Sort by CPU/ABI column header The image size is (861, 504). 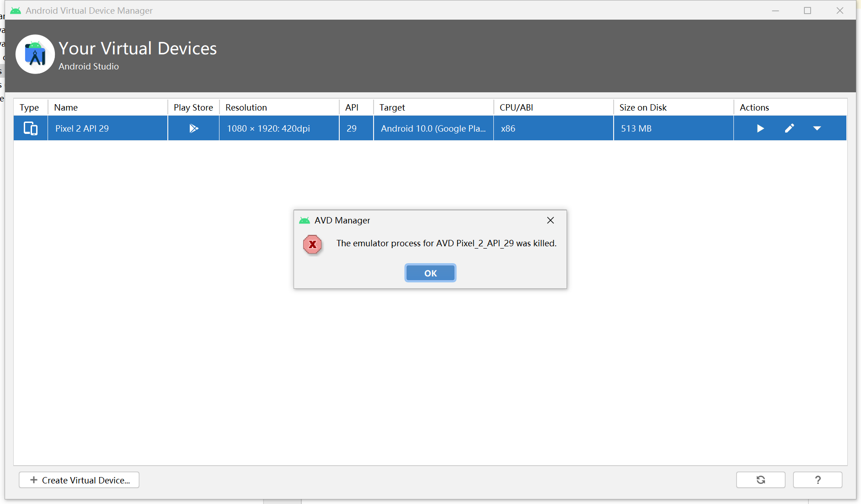click(554, 107)
